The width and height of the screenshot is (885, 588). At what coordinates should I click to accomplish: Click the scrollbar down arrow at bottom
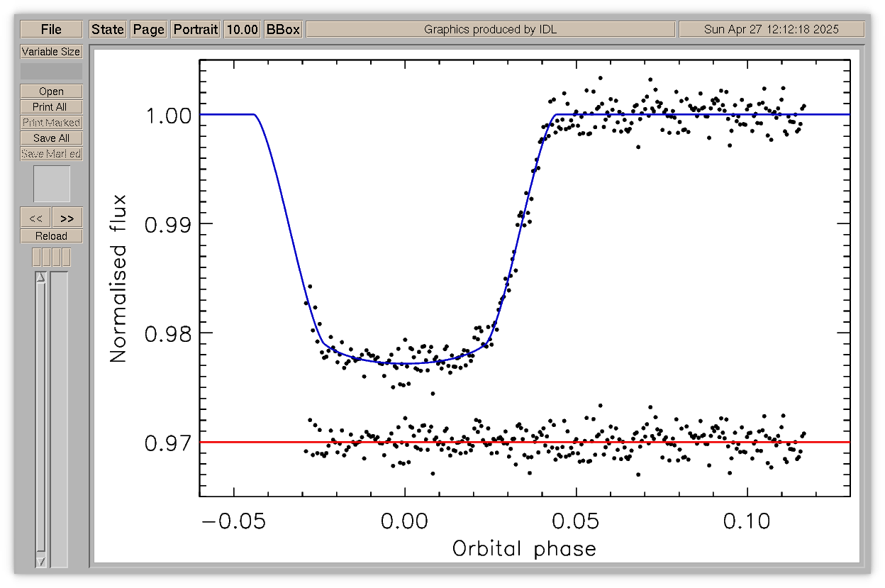point(40,562)
